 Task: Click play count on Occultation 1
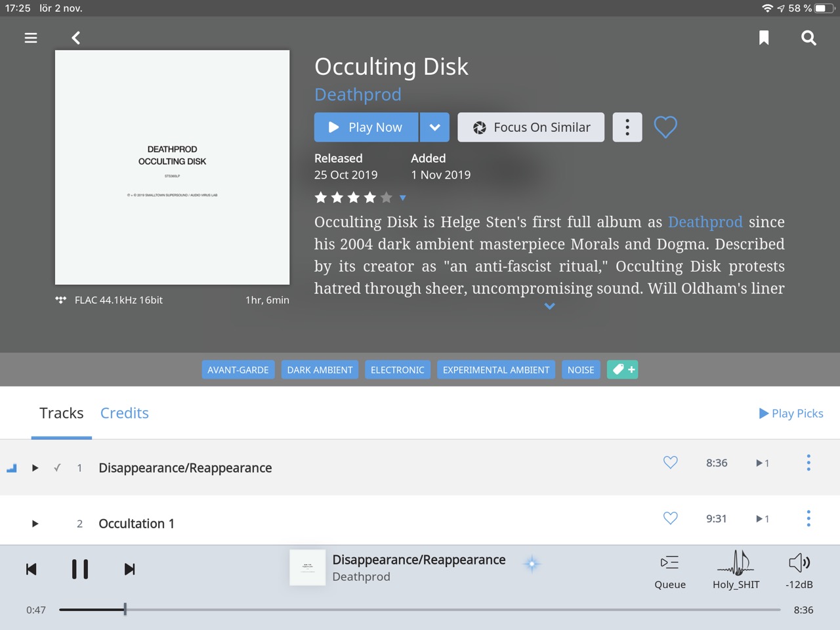click(x=763, y=519)
